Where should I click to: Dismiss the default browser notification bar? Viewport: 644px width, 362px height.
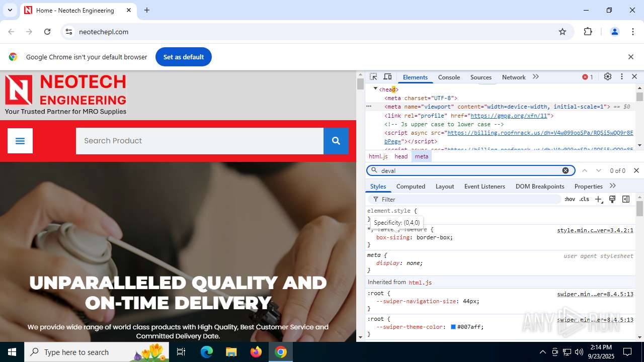[x=631, y=57]
